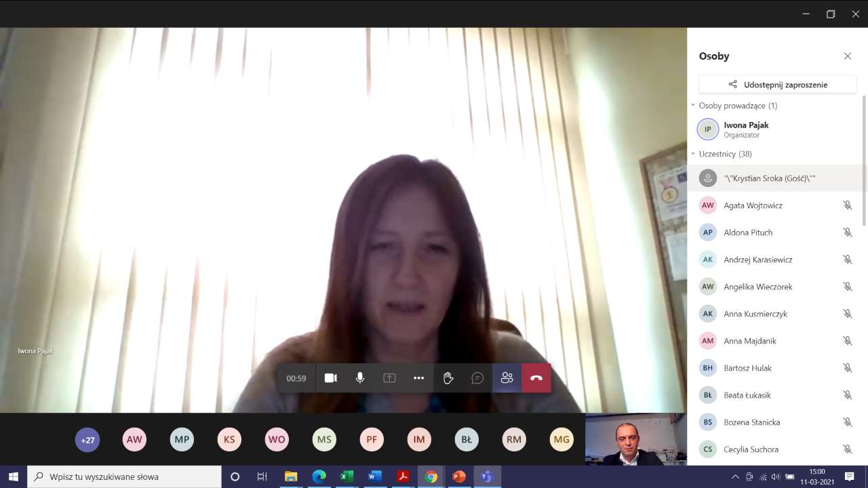Click the share screen icon

tap(389, 378)
